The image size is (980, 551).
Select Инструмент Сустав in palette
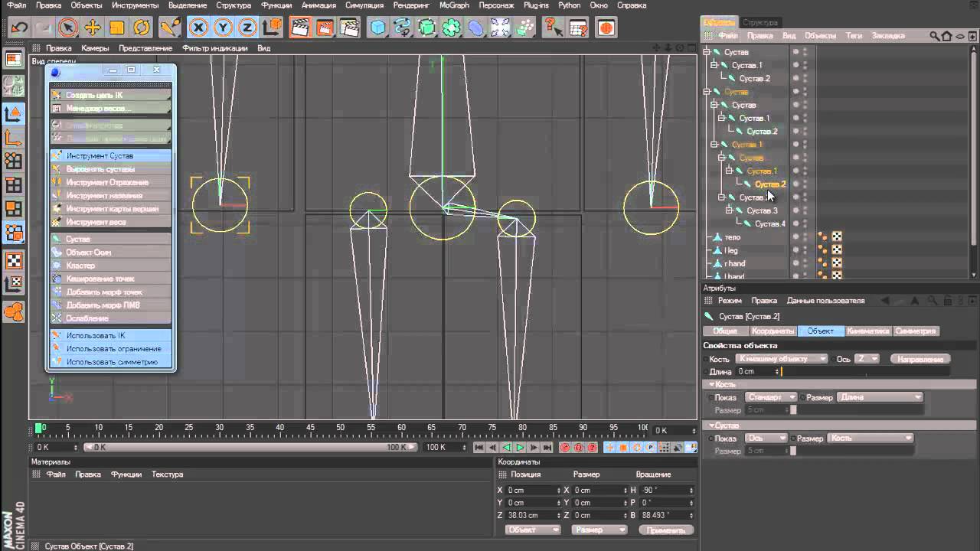[x=111, y=155]
